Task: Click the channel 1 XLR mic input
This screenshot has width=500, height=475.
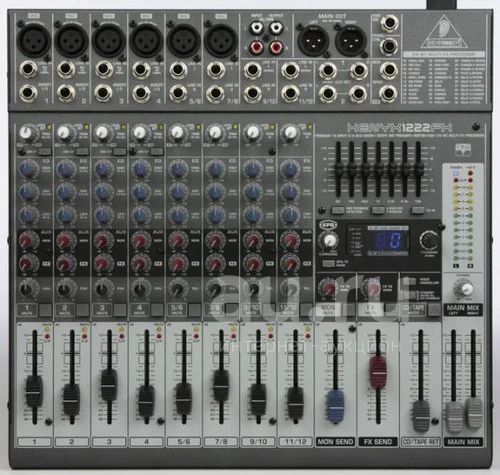Action: click(x=34, y=40)
